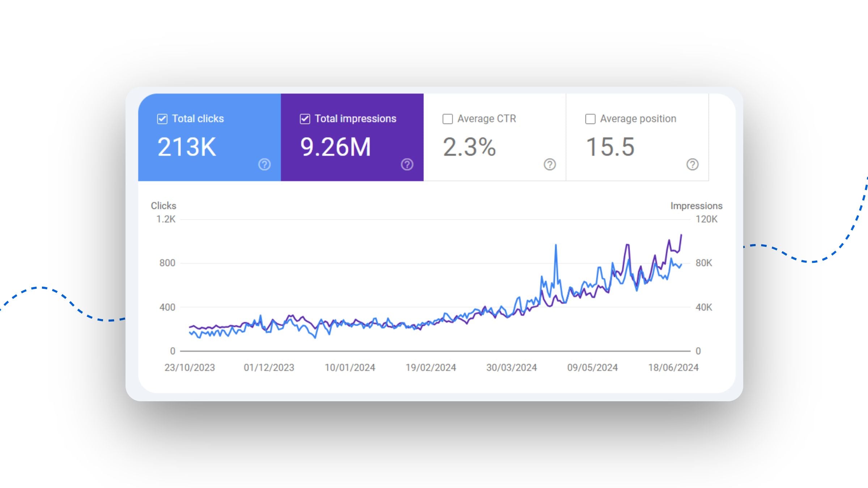Uncheck the Total clicks checkbox
This screenshot has height=488, width=868.
click(162, 119)
